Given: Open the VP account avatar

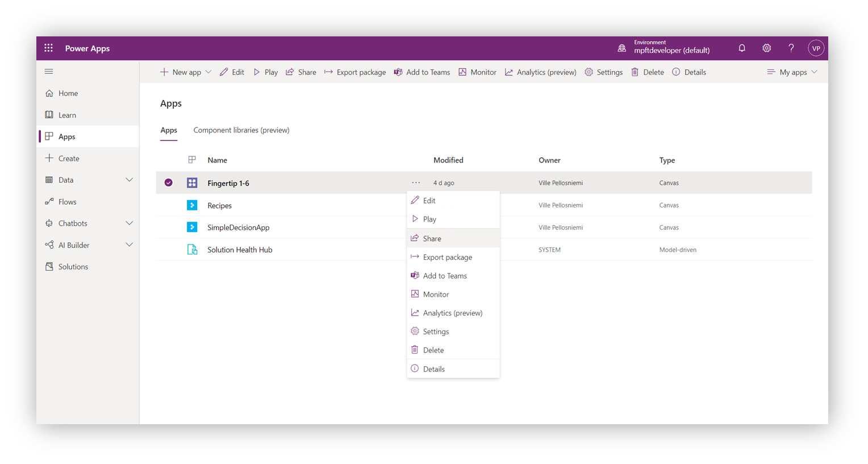Looking at the screenshot, I should [x=816, y=48].
